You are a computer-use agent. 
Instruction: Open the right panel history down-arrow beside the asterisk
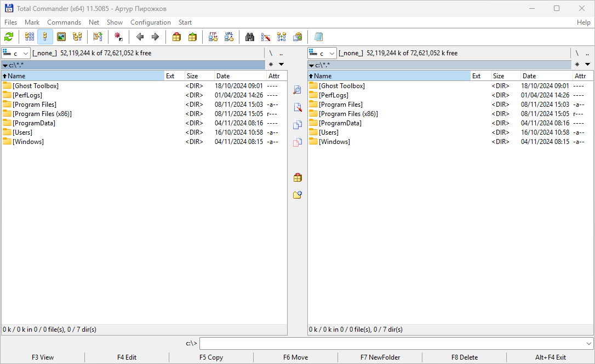[x=587, y=65]
